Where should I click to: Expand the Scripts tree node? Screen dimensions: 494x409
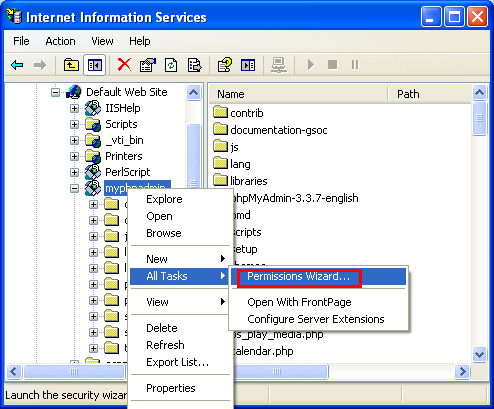(74, 124)
